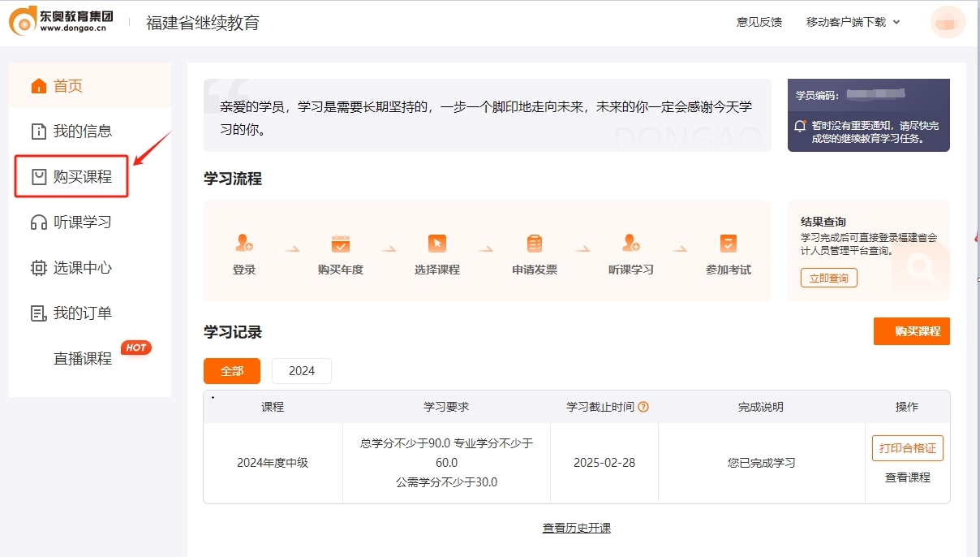Viewport: 980px width, 557px height.
Task: Open the highlighted 购买课程 sidebar item
Action: point(71,176)
